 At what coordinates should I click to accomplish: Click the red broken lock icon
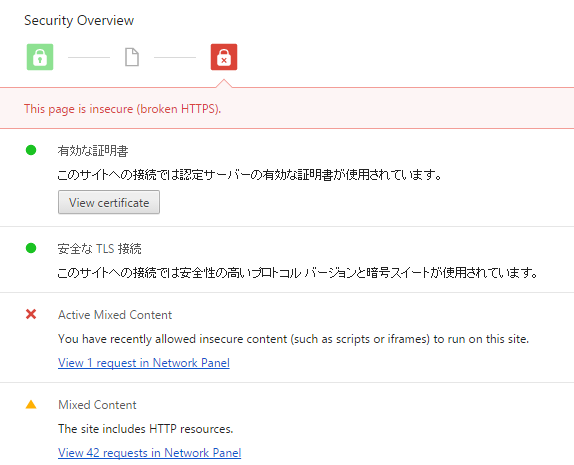(x=224, y=57)
